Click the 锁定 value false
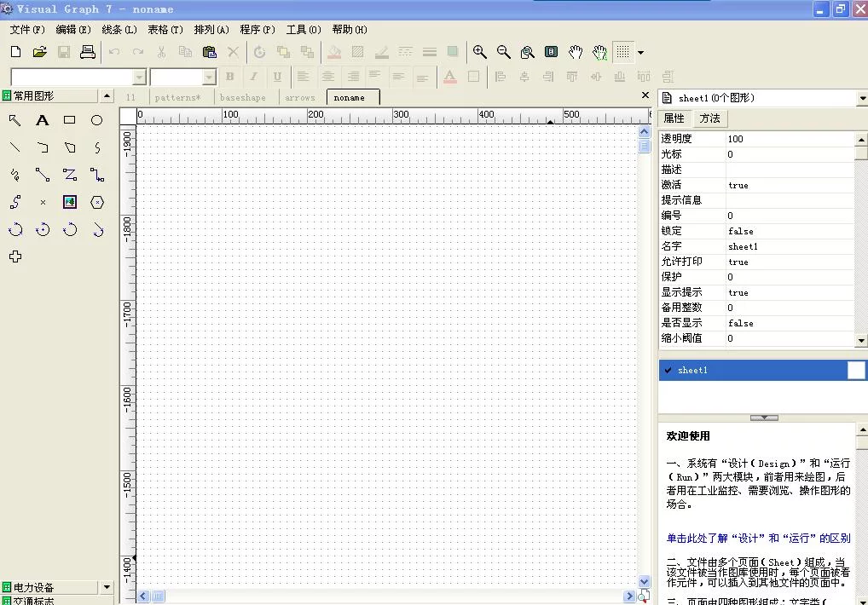Image resolution: width=868 pixels, height=605 pixels. tap(790, 231)
